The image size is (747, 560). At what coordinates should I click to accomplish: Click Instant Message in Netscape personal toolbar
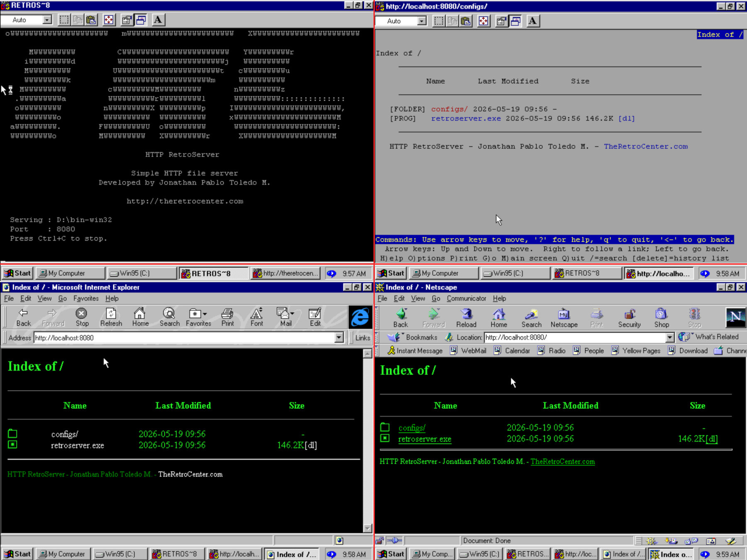click(x=415, y=351)
